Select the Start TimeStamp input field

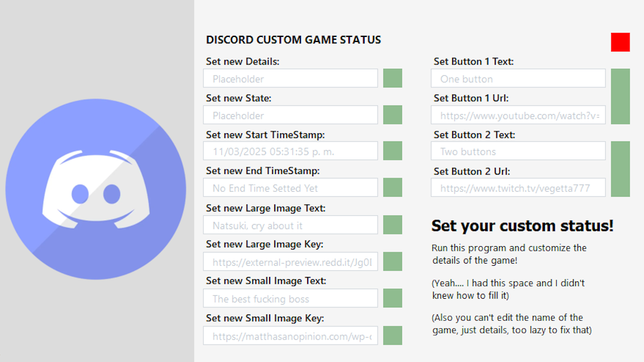[290, 151]
